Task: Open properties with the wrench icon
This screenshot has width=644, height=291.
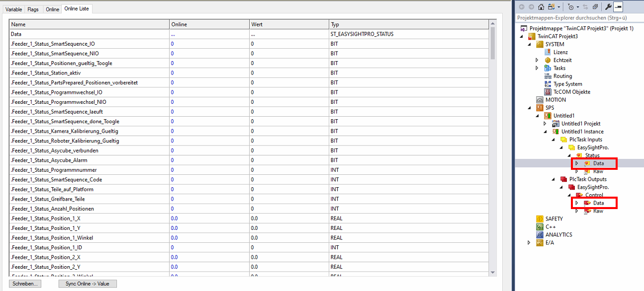Action: [608, 7]
